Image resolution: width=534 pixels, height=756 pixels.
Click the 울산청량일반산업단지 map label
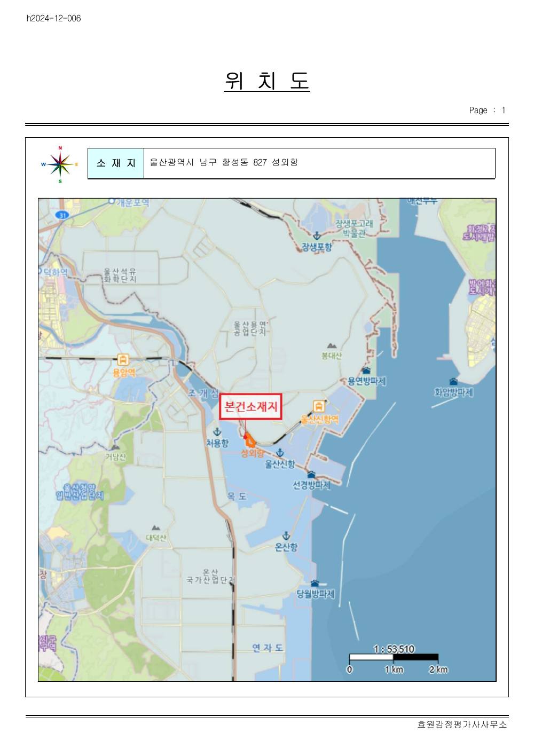tap(80, 492)
